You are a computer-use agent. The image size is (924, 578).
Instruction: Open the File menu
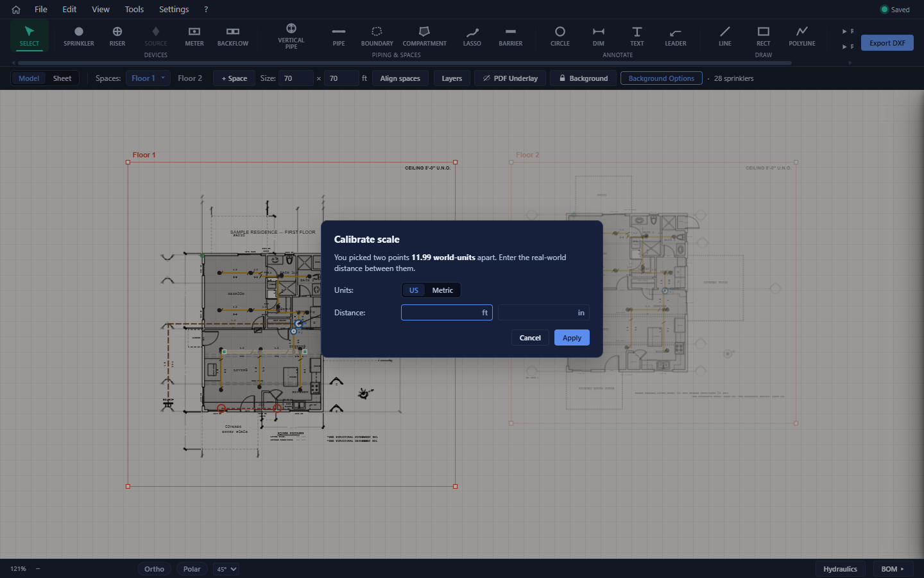coord(41,10)
